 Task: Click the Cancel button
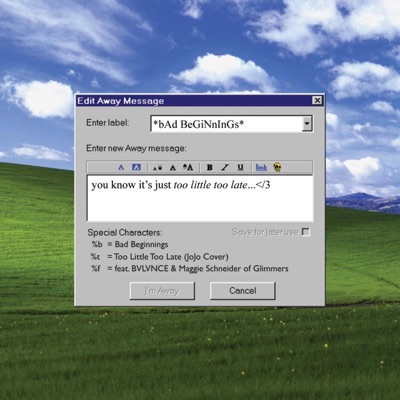click(x=243, y=291)
